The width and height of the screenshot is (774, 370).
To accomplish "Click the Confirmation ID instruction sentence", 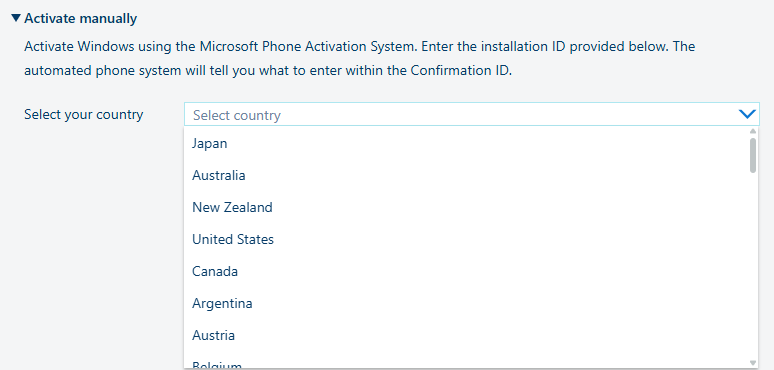I will tap(268, 70).
